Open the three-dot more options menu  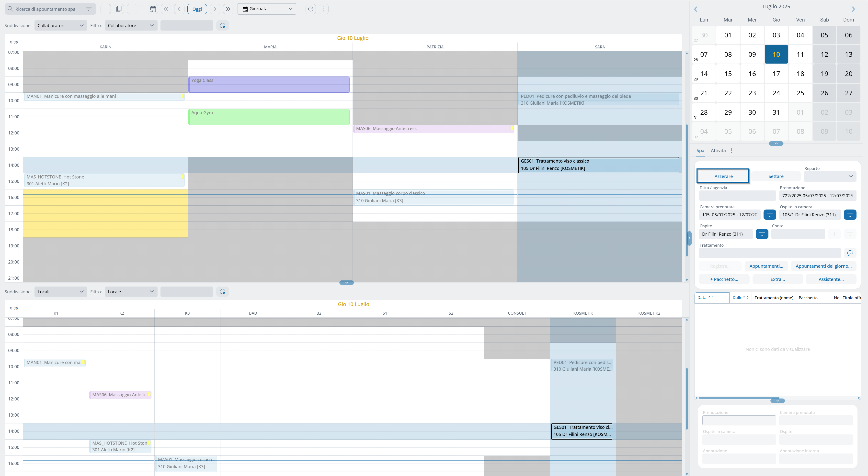click(323, 9)
